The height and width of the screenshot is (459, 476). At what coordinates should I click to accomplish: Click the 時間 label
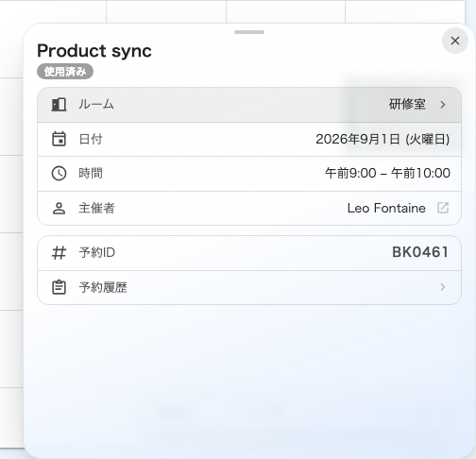[91, 173]
